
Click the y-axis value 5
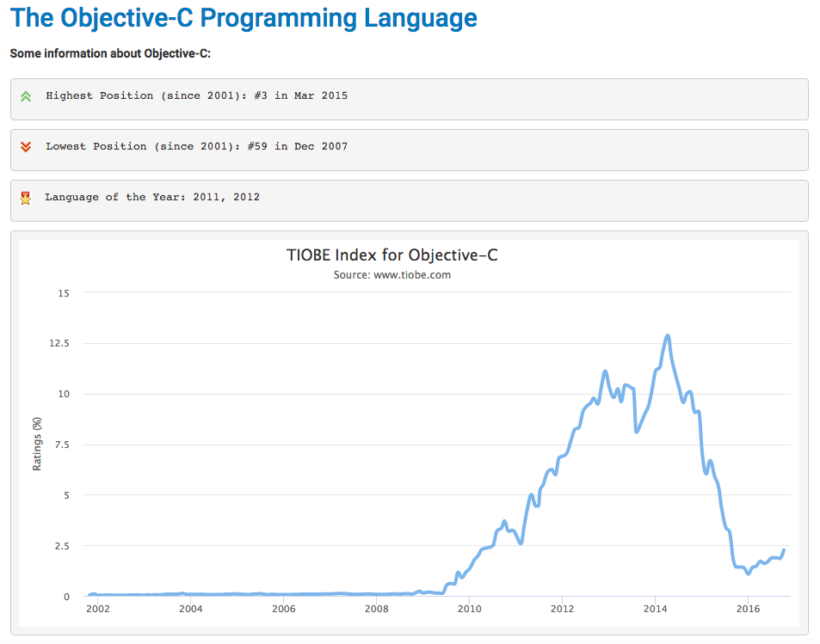click(66, 495)
